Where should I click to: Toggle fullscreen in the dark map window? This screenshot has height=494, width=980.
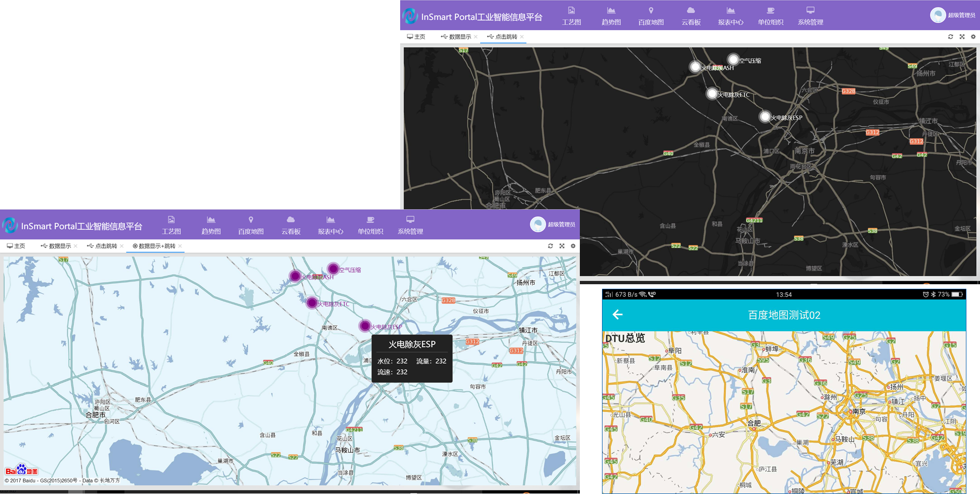pos(962,37)
